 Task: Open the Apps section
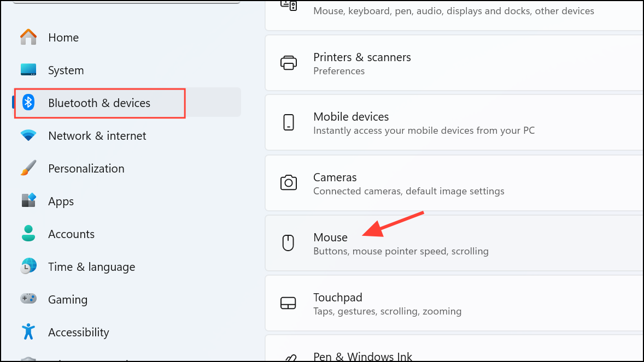click(61, 201)
